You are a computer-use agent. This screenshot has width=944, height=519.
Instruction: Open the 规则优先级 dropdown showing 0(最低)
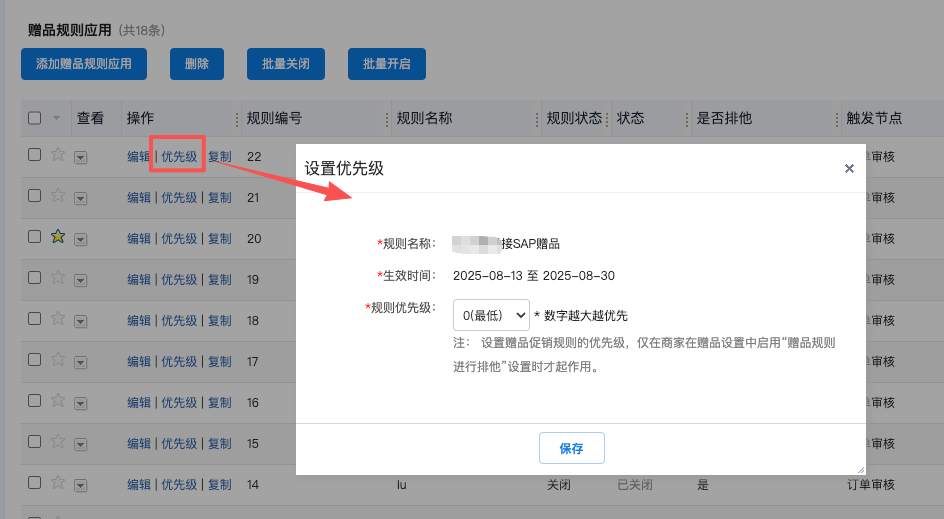coord(491,315)
